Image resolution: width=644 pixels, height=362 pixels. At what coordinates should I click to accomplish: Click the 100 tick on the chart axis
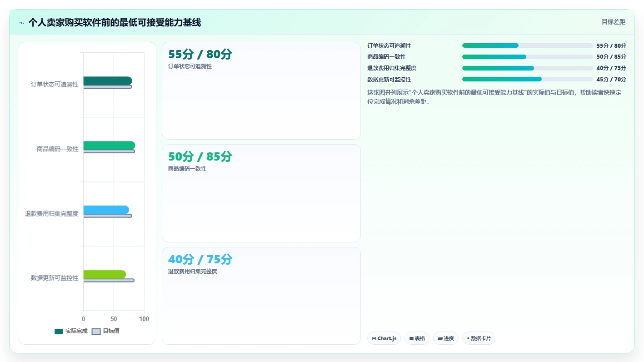click(144, 319)
